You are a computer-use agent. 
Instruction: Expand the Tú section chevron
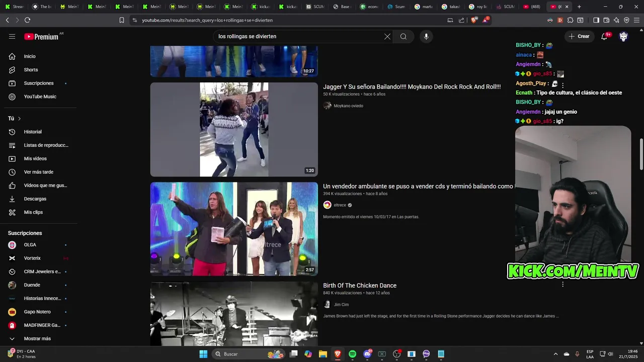click(x=19, y=119)
